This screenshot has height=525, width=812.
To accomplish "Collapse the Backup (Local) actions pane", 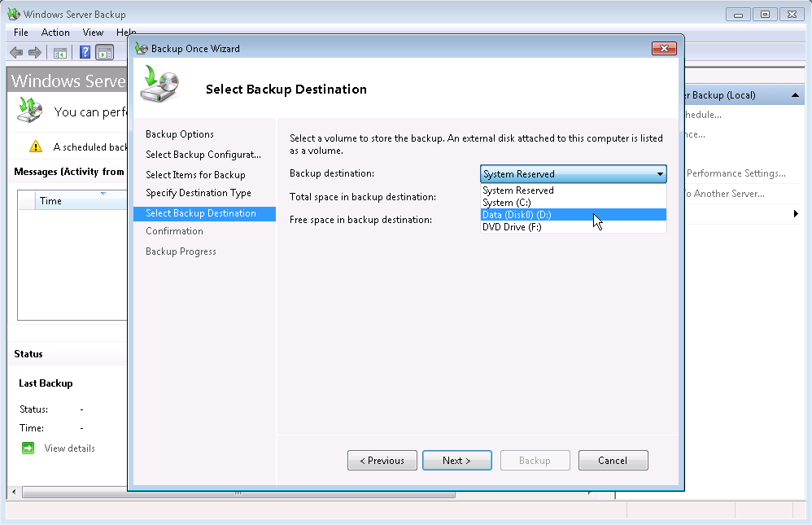I will click(x=793, y=94).
